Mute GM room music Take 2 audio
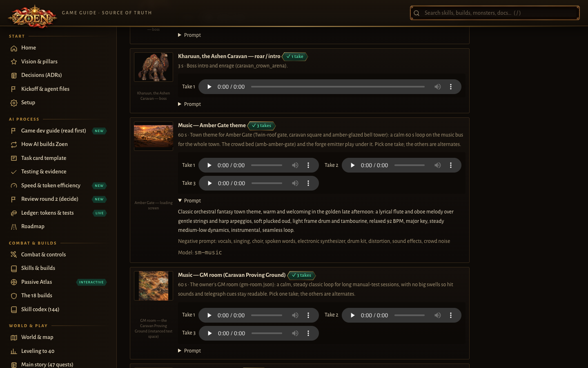 click(x=438, y=315)
